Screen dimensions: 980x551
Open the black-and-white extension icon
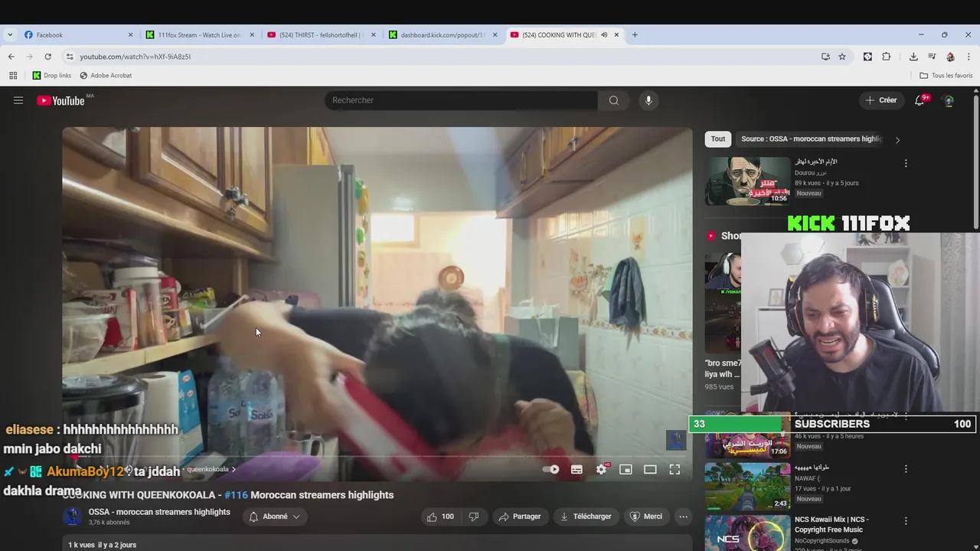(867, 57)
